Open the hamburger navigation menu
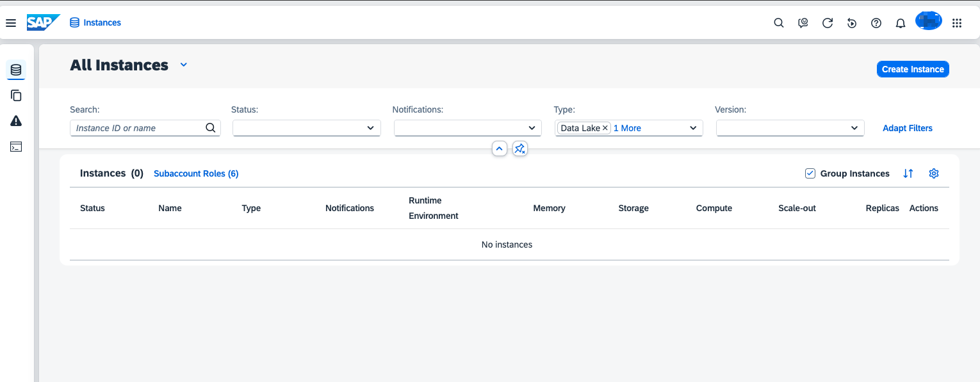The width and height of the screenshot is (980, 382). 11,23
